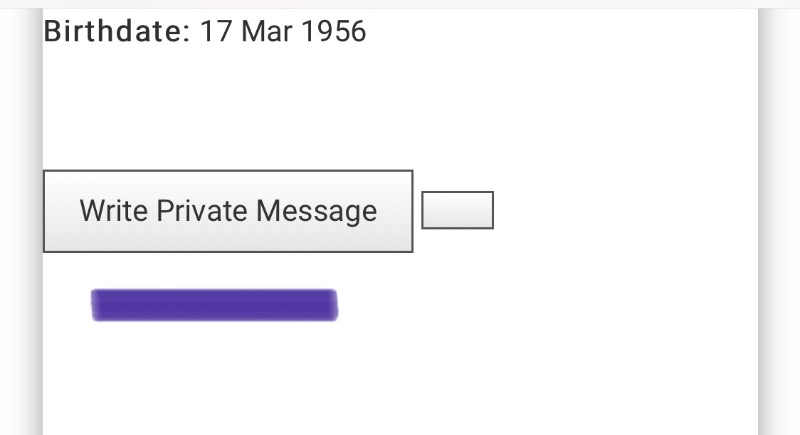Click the right end of the purple bar

click(x=332, y=305)
